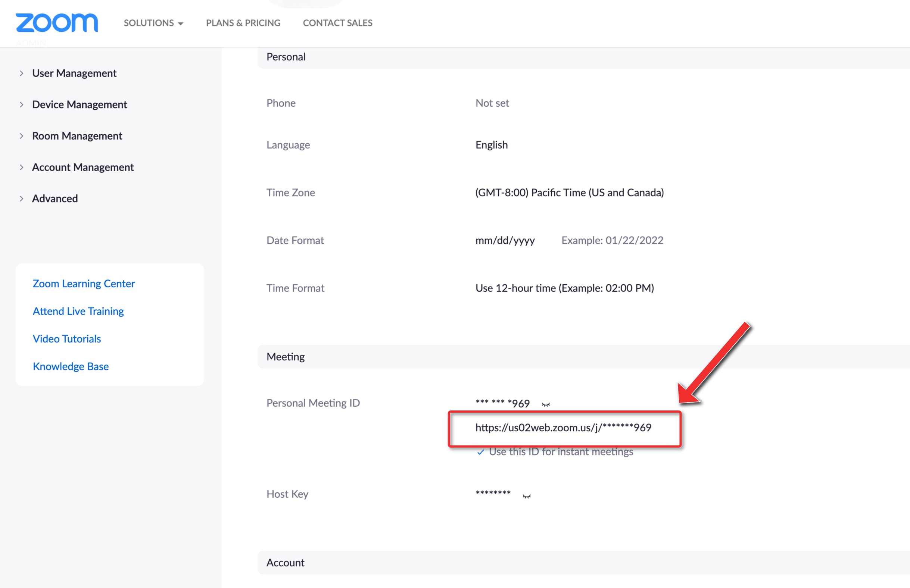Click the Zoom logo
This screenshot has height=588, width=910.
(56, 22)
